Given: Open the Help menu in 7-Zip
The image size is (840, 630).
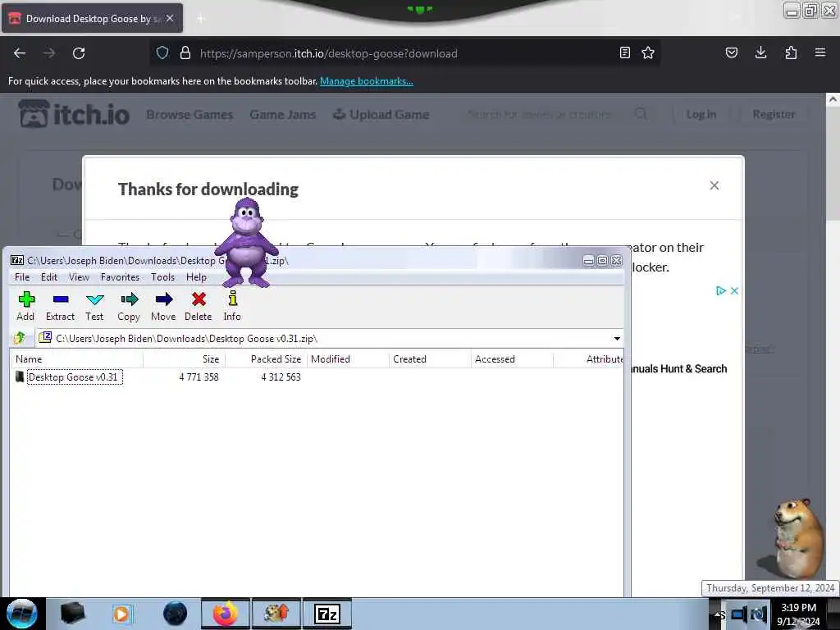Looking at the screenshot, I should point(196,277).
